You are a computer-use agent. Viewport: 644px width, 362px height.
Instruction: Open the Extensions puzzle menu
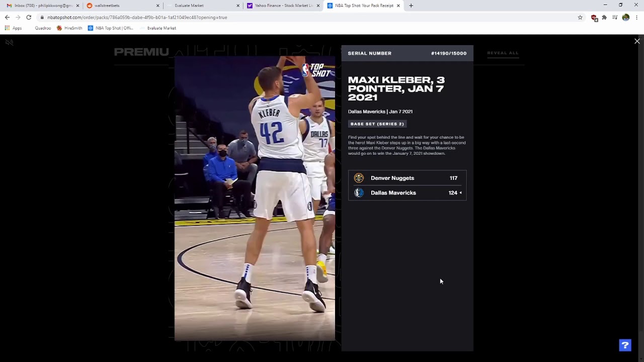coord(604,17)
